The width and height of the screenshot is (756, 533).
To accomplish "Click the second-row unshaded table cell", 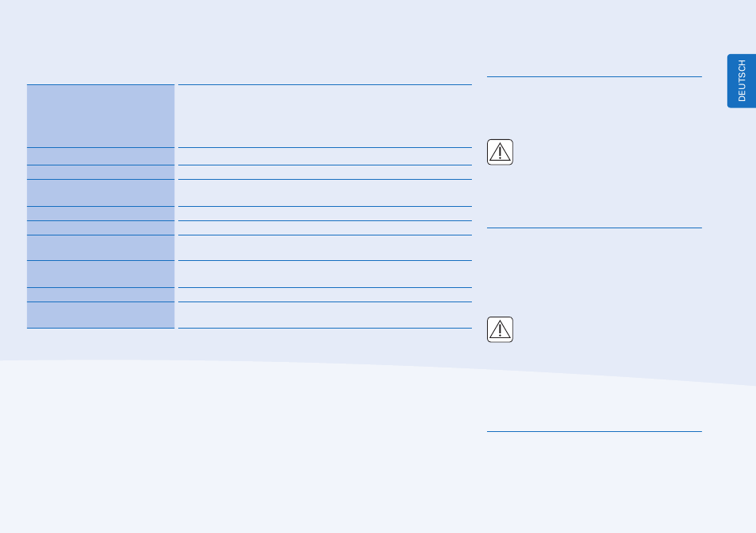I will click(x=325, y=156).
